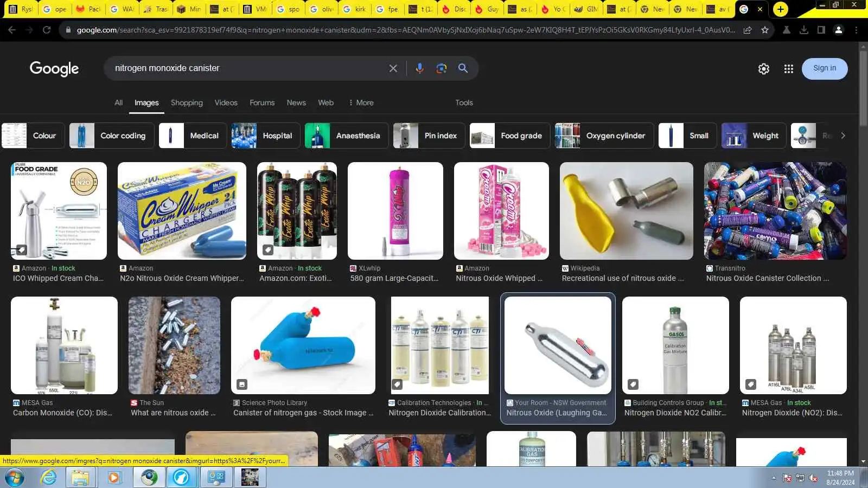The image size is (868, 488).
Task: Select the Images tab
Action: (x=146, y=102)
